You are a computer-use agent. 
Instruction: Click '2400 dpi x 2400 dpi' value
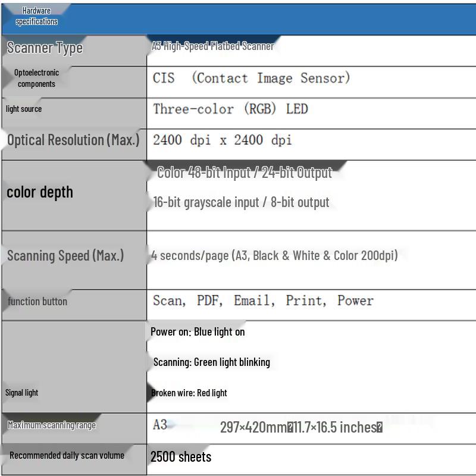[222, 140]
